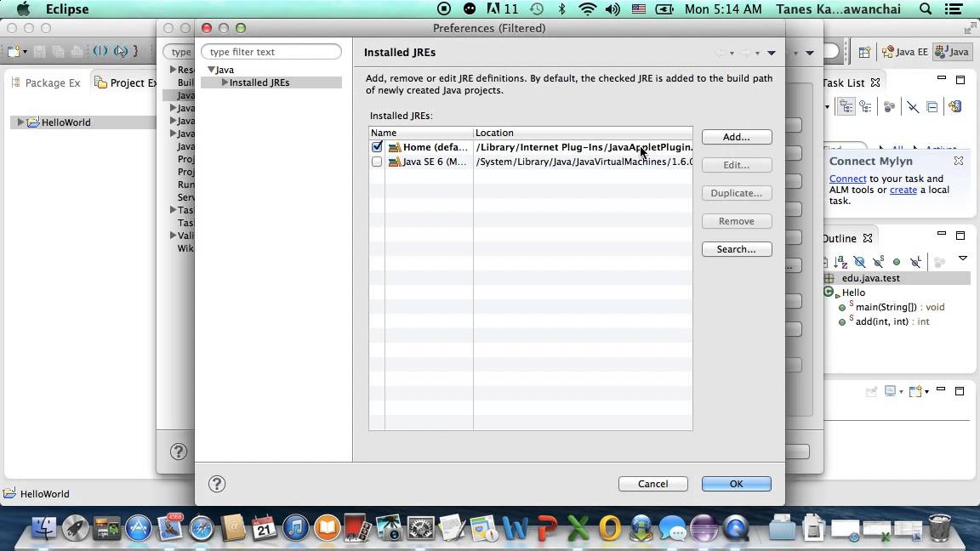
Task: Sort JRE table by Name column
Action: tap(420, 133)
